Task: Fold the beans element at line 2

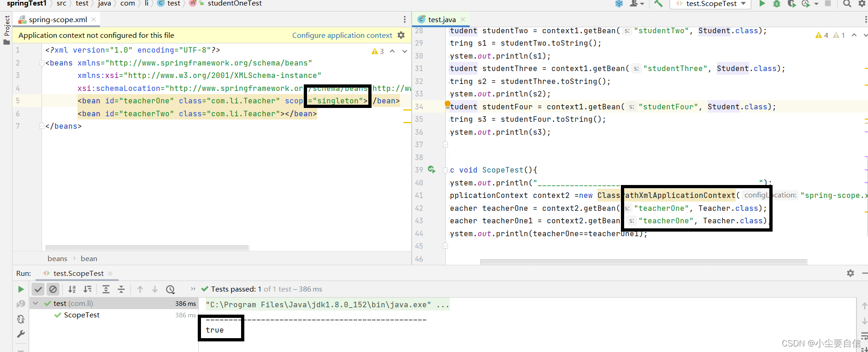Action: (42, 63)
